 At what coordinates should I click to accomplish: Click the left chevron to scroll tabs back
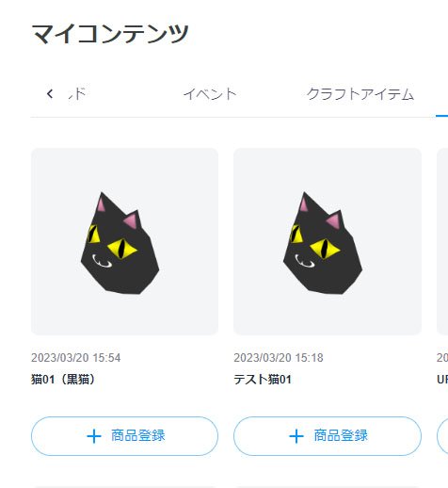point(50,93)
